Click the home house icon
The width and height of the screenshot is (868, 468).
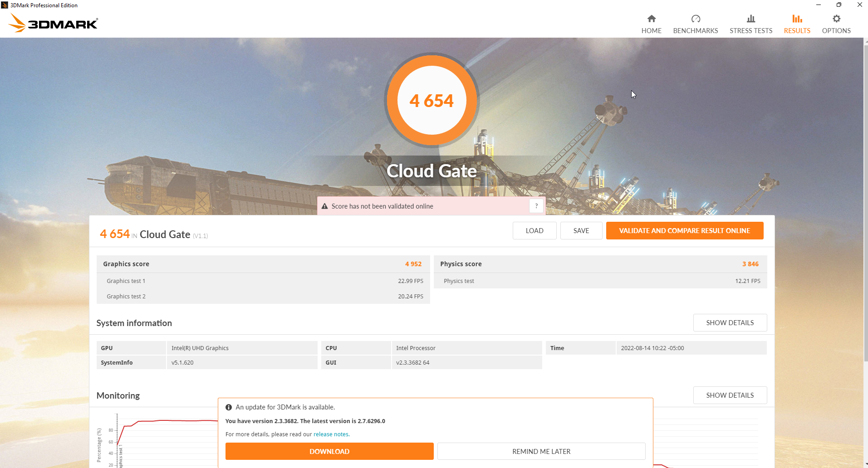tap(651, 19)
